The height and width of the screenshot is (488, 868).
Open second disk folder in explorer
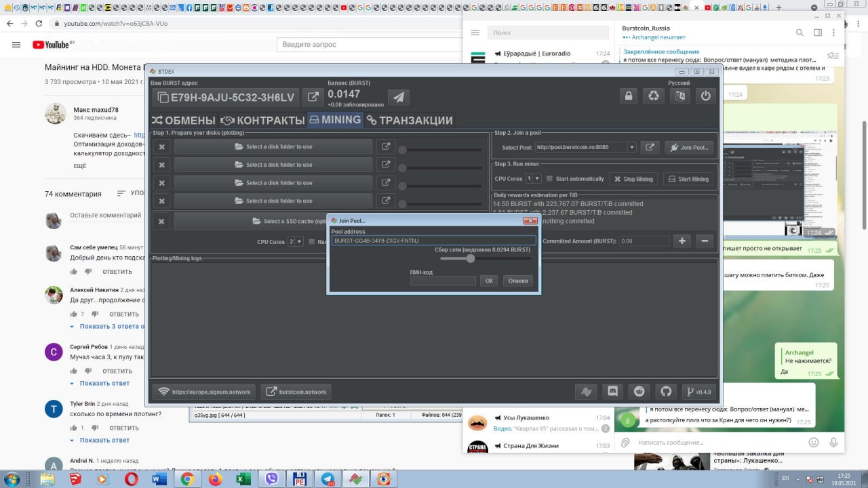386,165
